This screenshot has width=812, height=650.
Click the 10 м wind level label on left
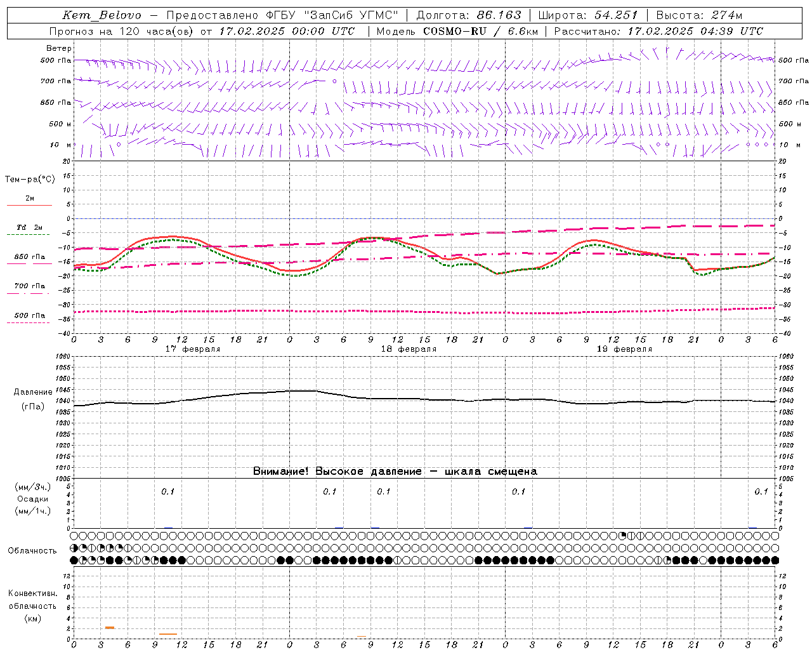(61, 145)
